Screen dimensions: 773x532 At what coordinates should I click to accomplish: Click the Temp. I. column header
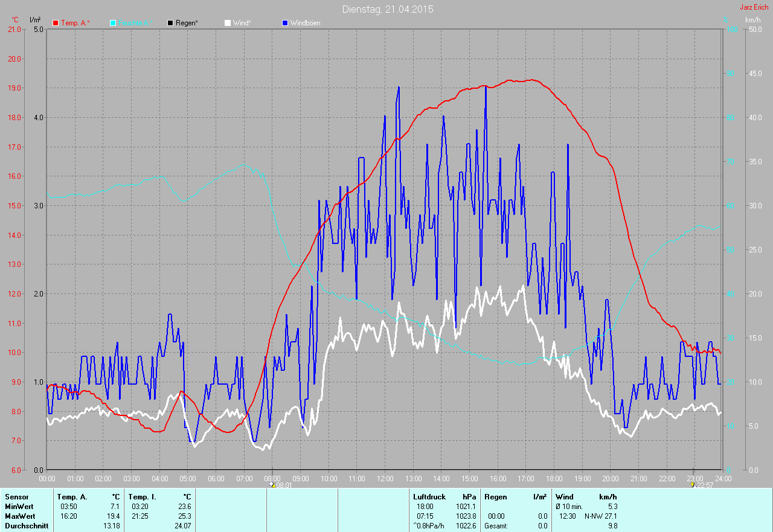143,497
